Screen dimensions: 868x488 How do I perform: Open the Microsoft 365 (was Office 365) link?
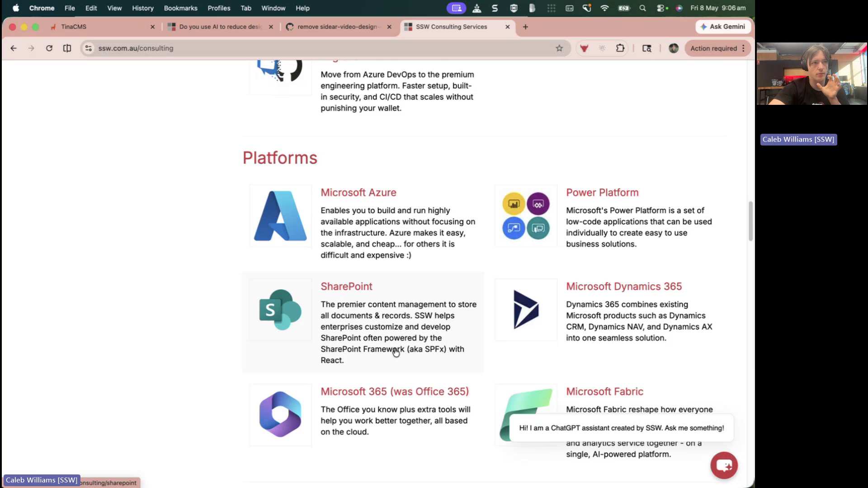395,391
